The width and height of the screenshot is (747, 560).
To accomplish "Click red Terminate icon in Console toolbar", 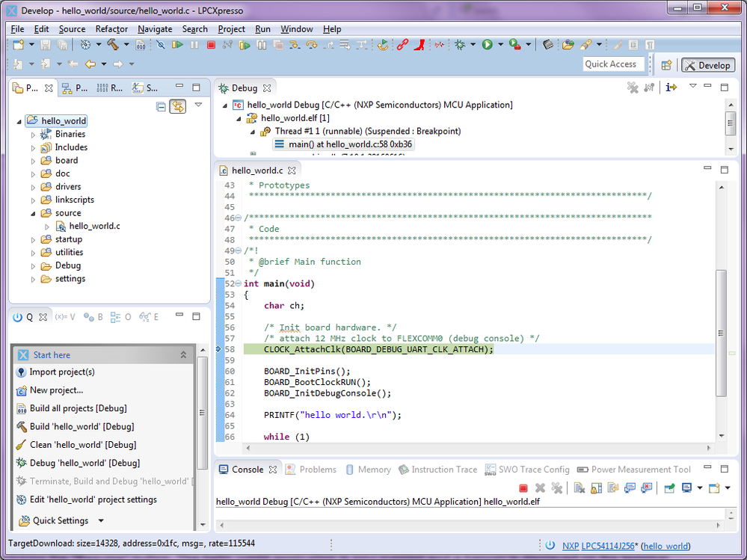I will 523,487.
